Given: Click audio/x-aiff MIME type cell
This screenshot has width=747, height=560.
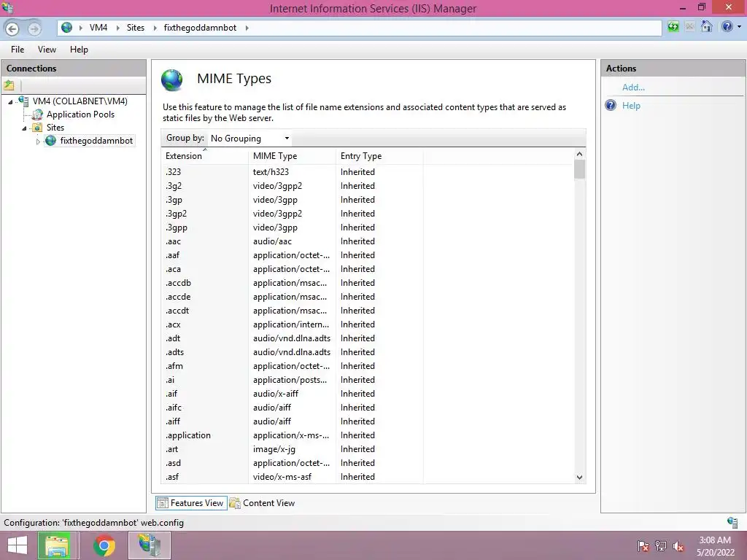Looking at the screenshot, I should [x=275, y=394].
